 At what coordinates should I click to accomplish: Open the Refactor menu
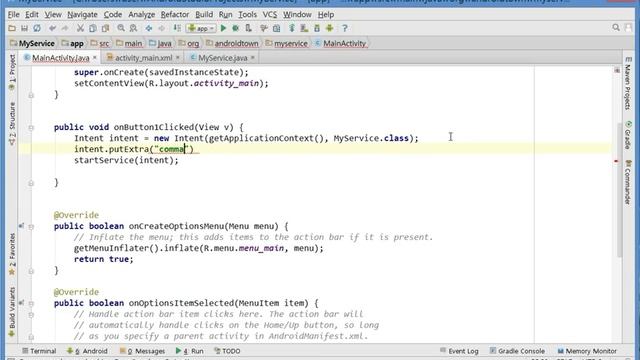pos(175,15)
